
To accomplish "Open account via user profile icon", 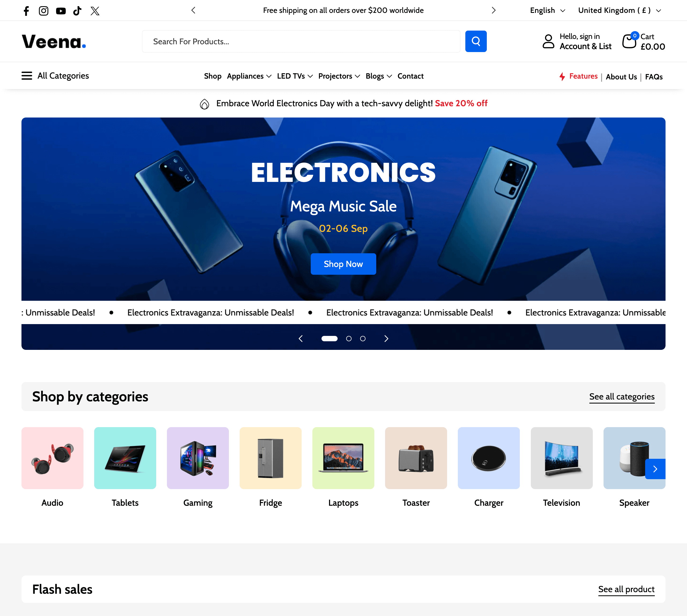I will coord(548,41).
